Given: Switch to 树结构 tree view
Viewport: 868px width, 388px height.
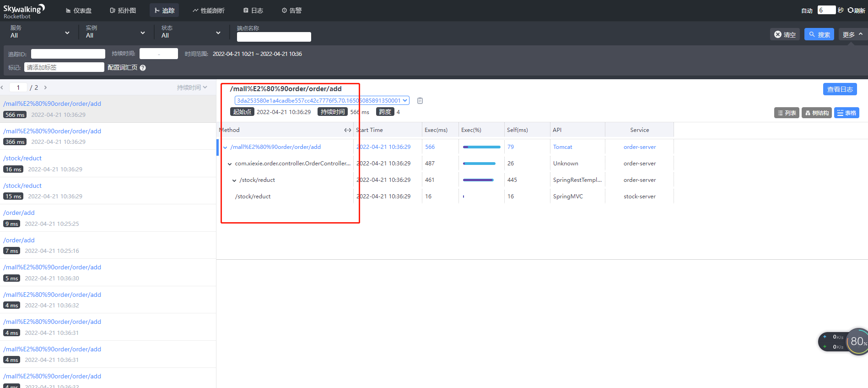Looking at the screenshot, I should [817, 113].
